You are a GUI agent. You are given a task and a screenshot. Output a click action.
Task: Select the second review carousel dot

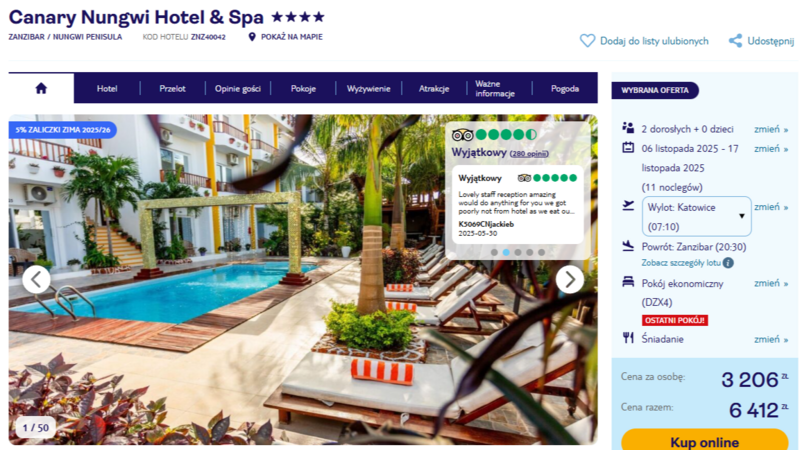coord(506,252)
